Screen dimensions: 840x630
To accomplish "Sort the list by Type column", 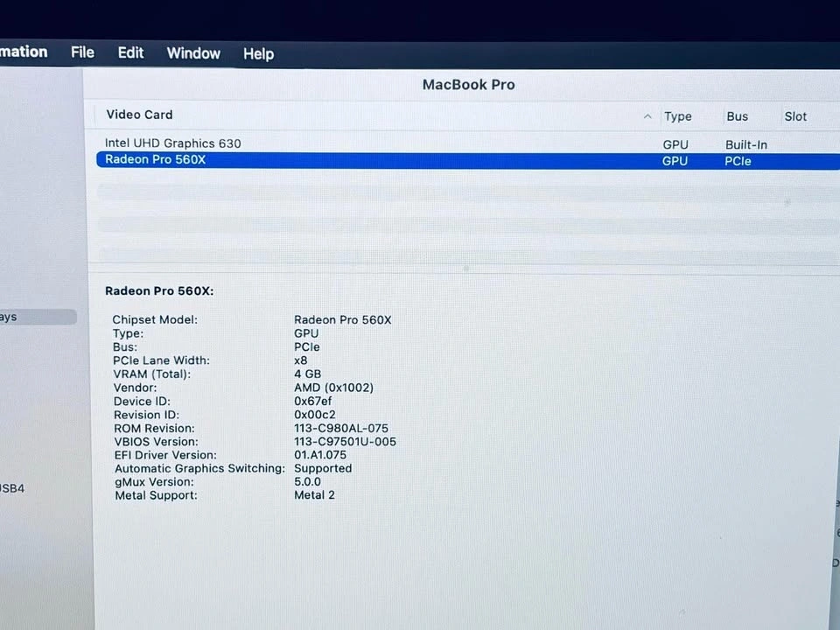I will pos(677,116).
